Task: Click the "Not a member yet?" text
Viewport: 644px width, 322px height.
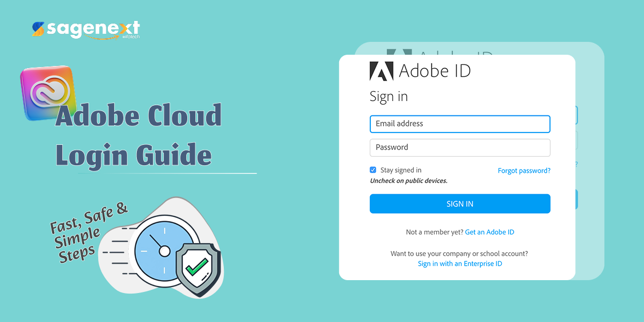Action: tap(434, 232)
